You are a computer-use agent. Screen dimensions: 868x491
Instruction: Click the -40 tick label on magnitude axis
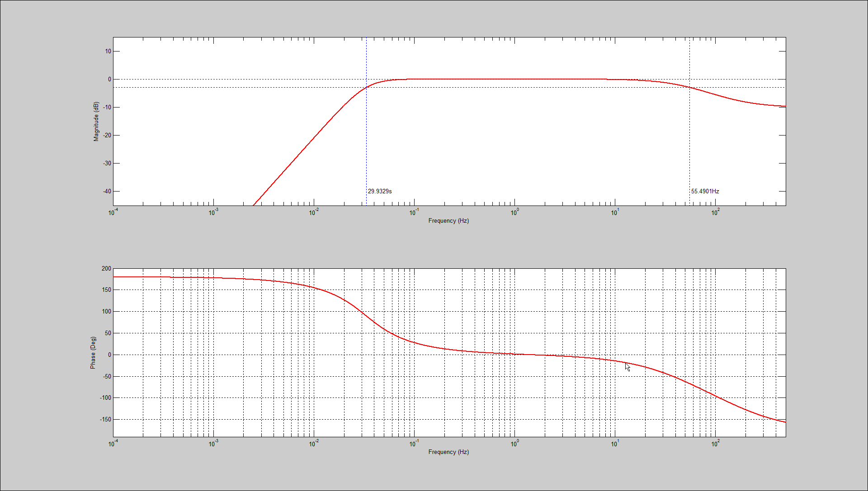[x=107, y=192]
